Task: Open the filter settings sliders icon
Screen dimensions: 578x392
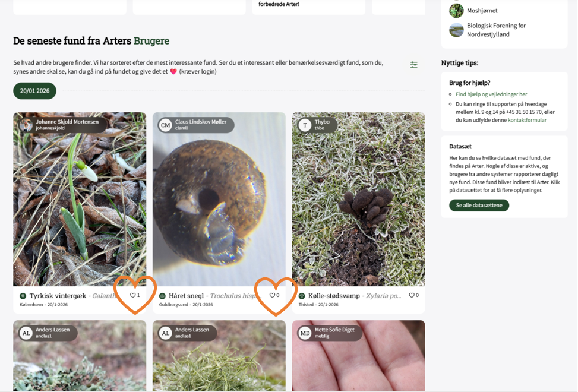Action: pos(413,65)
